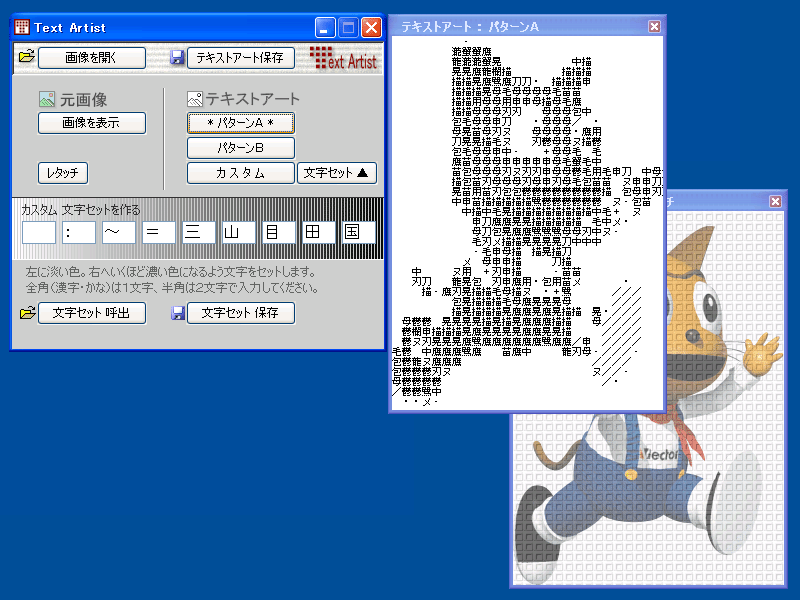Click the picture icon next to 元画像
Screen dimensions: 800x600
47,99
